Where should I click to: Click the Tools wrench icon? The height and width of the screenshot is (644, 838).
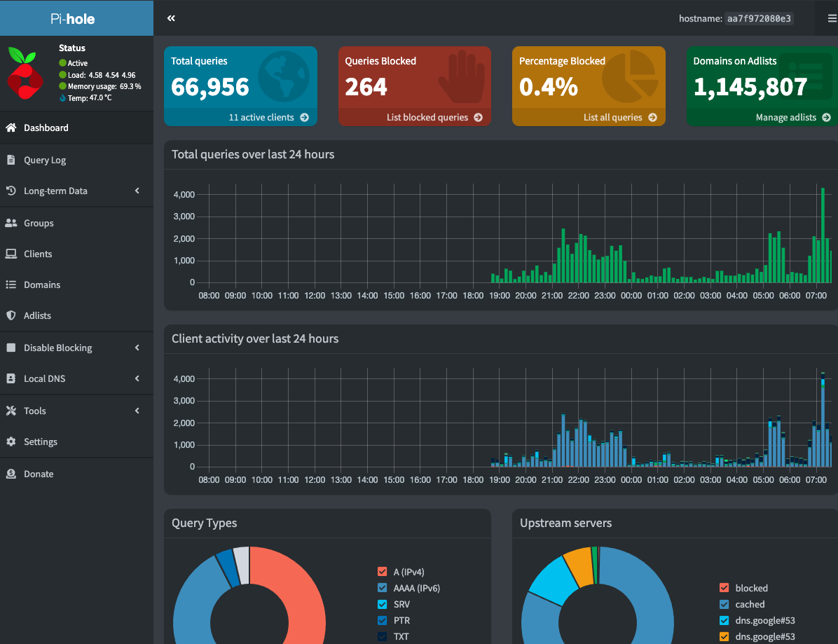coord(11,411)
